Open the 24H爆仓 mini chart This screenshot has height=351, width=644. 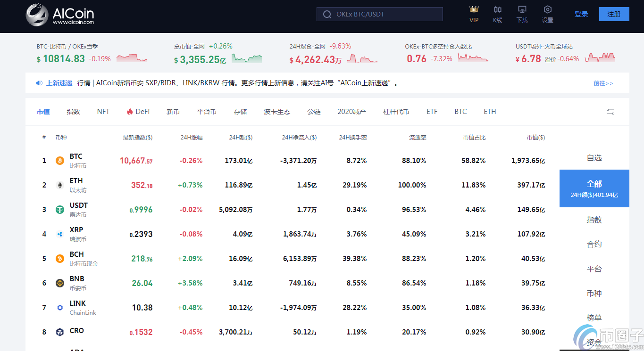click(x=362, y=58)
